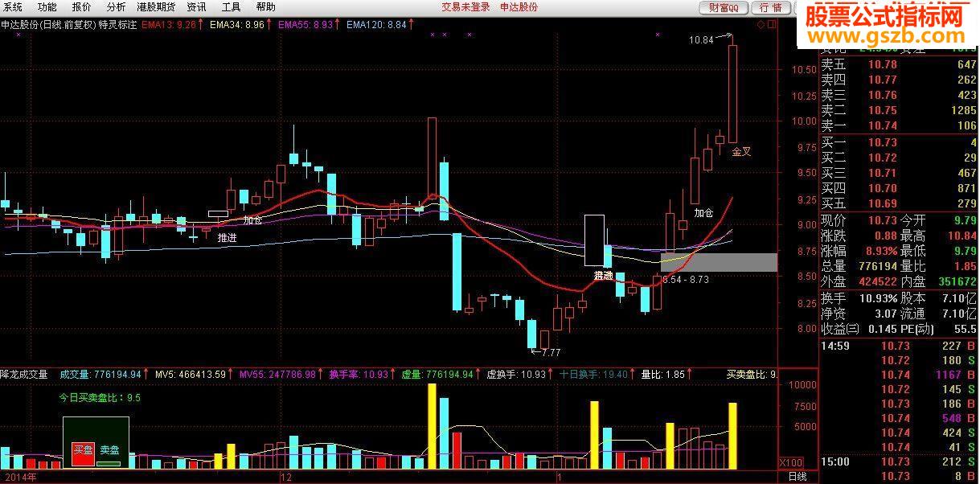Click the EMA13: 9.26 indicator label
Screen dimensions: 980x484
pos(168,25)
